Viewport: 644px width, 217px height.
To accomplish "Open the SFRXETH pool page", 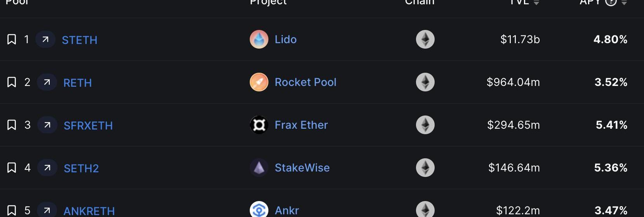I will click(x=88, y=126).
